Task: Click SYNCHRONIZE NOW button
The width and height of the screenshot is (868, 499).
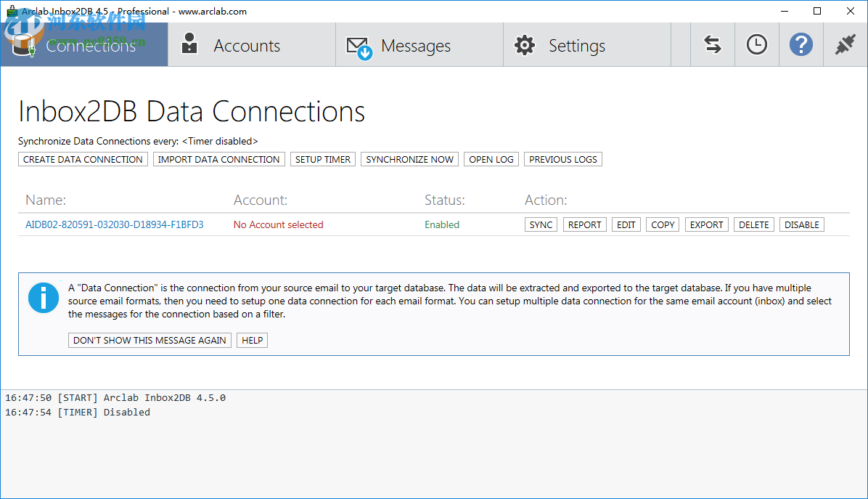Action: click(409, 159)
